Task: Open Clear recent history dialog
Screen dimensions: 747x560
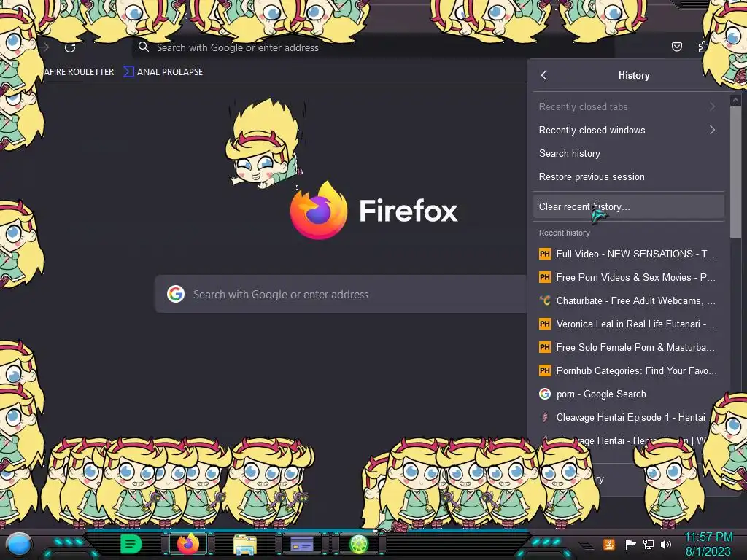Action: point(628,206)
